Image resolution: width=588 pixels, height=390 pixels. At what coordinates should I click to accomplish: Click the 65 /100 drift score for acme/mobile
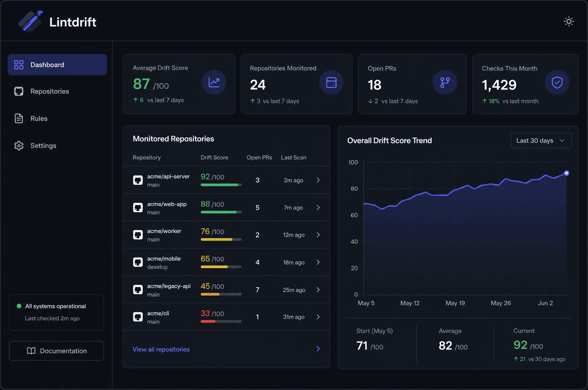click(x=212, y=259)
